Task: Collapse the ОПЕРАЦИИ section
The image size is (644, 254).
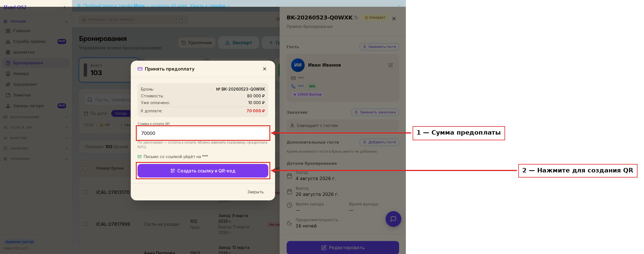Action: (36, 21)
